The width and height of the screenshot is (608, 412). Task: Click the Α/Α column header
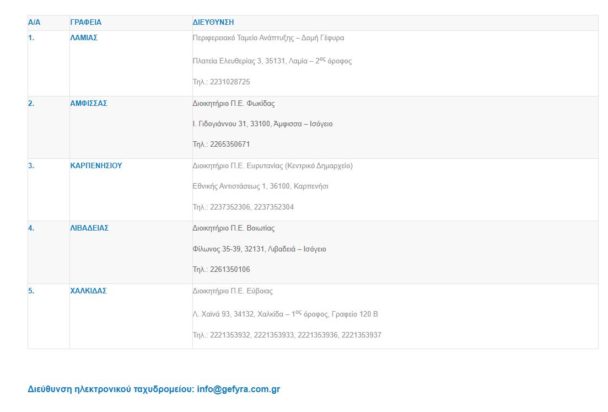coord(34,21)
